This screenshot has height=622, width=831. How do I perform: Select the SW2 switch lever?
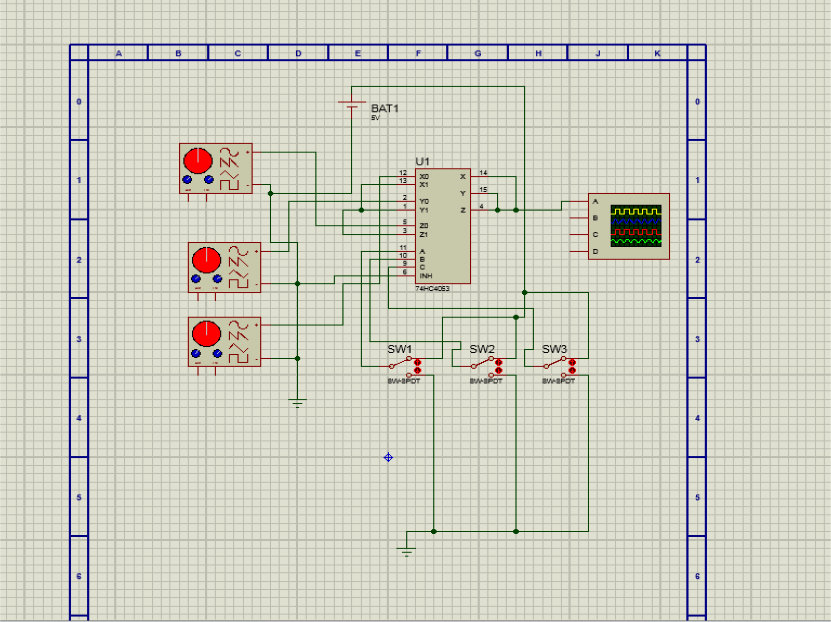coord(483,362)
